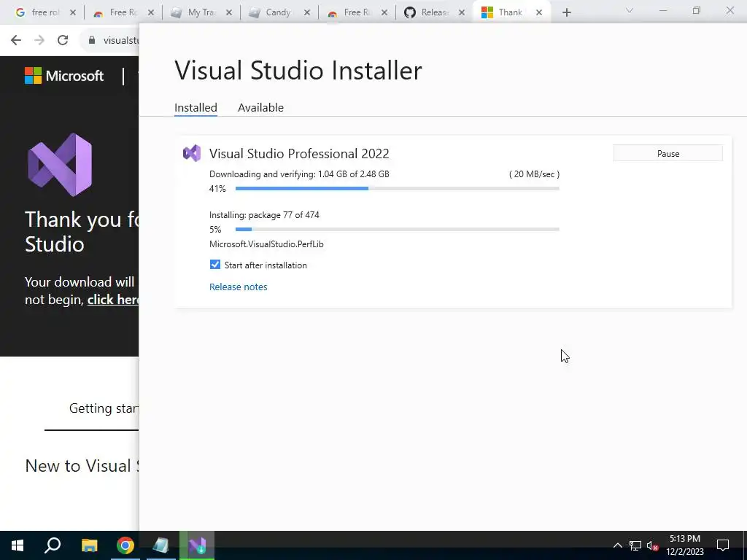
Task: Switch to the Available tab in installer
Action: [260, 108]
